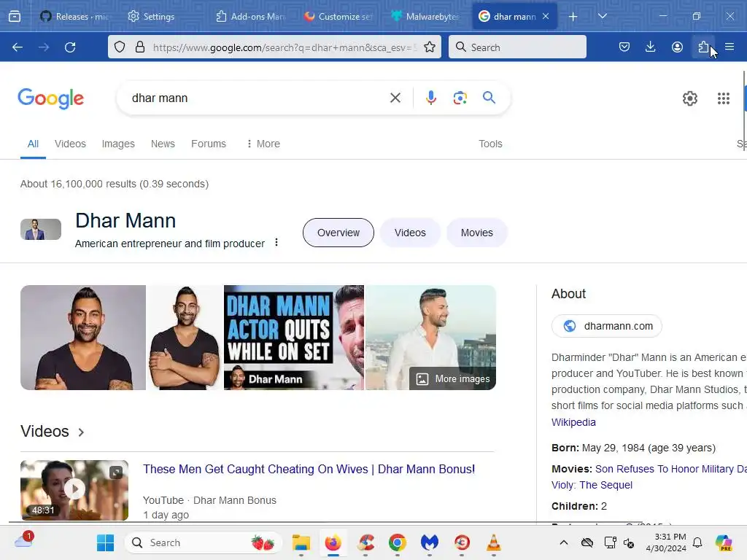Expand the Videos section arrow
Viewport: 747px width, 560px height.
82,432
